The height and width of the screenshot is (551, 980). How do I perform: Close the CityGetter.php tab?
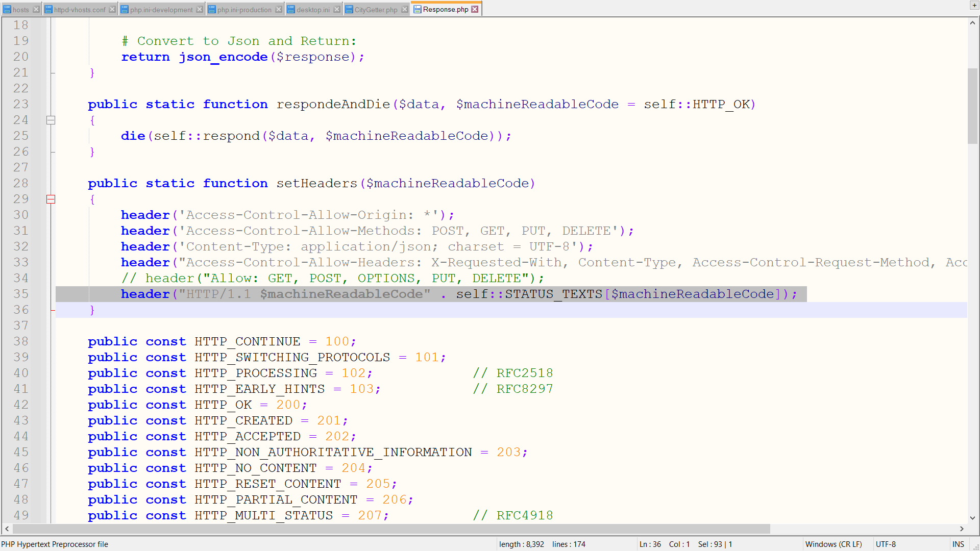tap(405, 9)
